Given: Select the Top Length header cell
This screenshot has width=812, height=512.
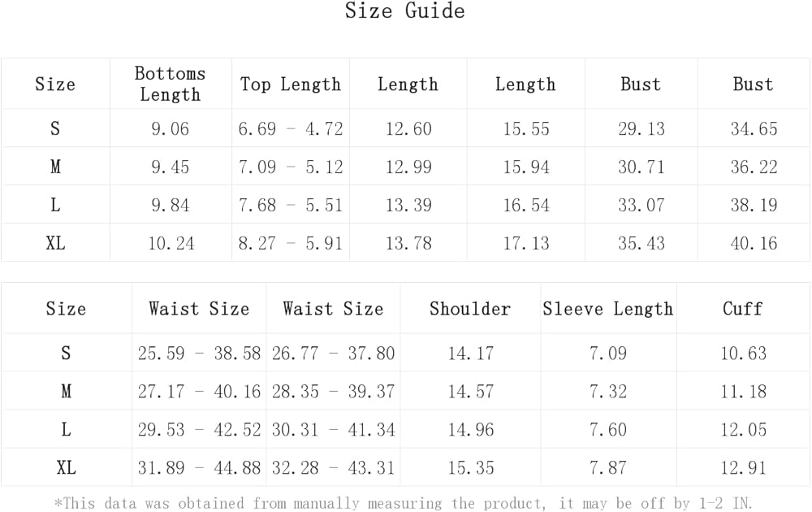Looking at the screenshot, I should [291, 85].
